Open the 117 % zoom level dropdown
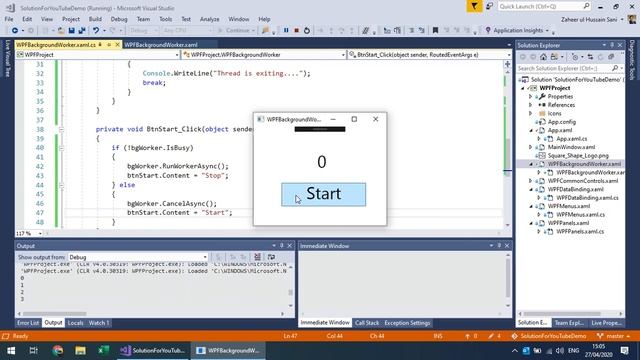 pos(29,233)
